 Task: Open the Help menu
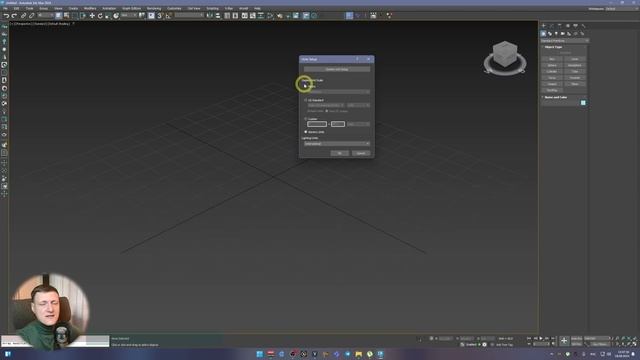[258, 8]
